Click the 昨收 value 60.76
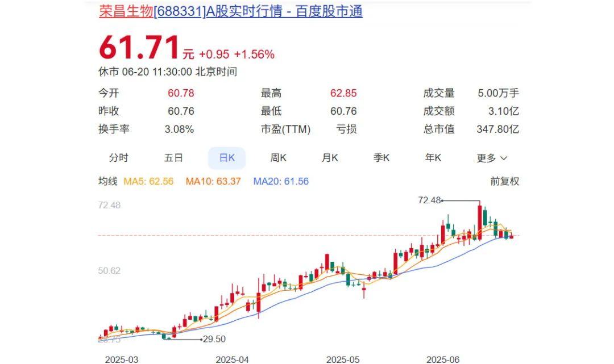This screenshot has width=614, height=364. (181, 111)
